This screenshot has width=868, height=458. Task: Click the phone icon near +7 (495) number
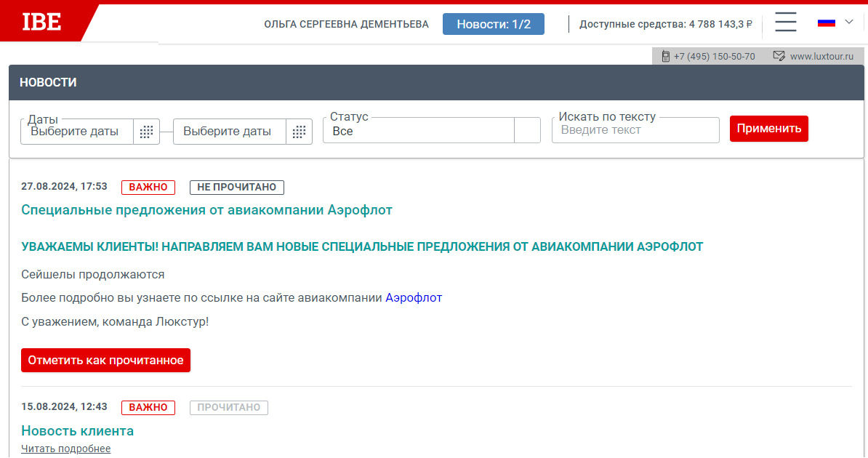(x=665, y=56)
